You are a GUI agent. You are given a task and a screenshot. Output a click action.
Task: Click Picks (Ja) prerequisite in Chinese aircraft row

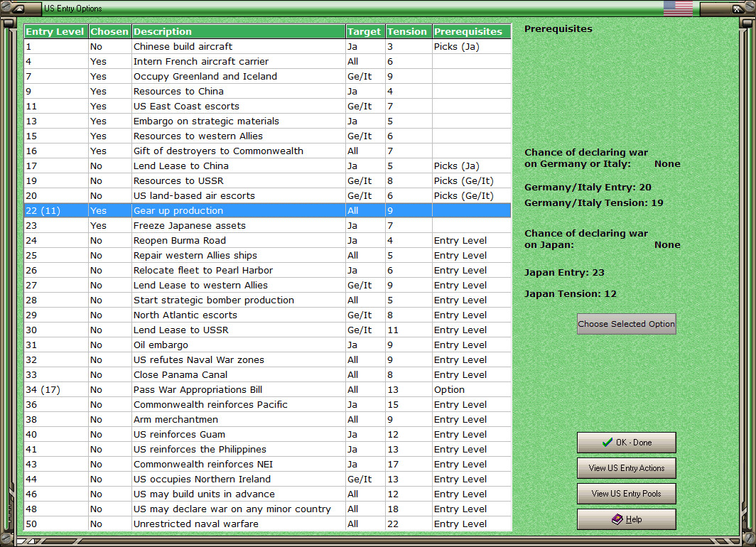tap(472, 47)
